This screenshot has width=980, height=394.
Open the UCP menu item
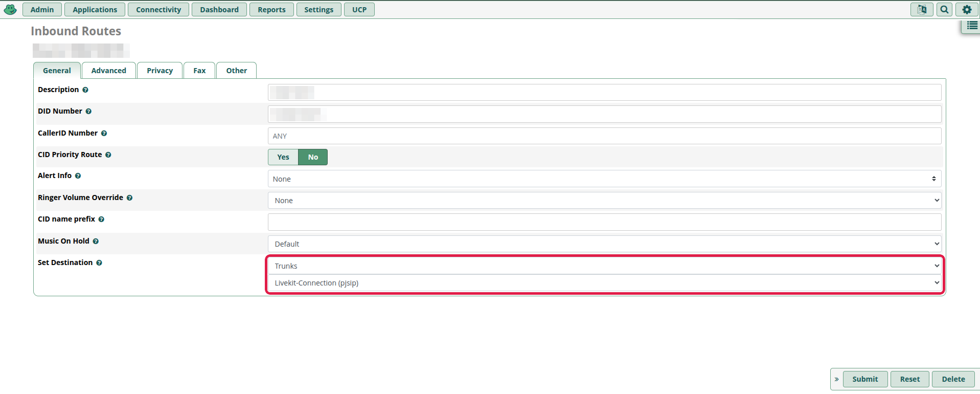coord(359,10)
